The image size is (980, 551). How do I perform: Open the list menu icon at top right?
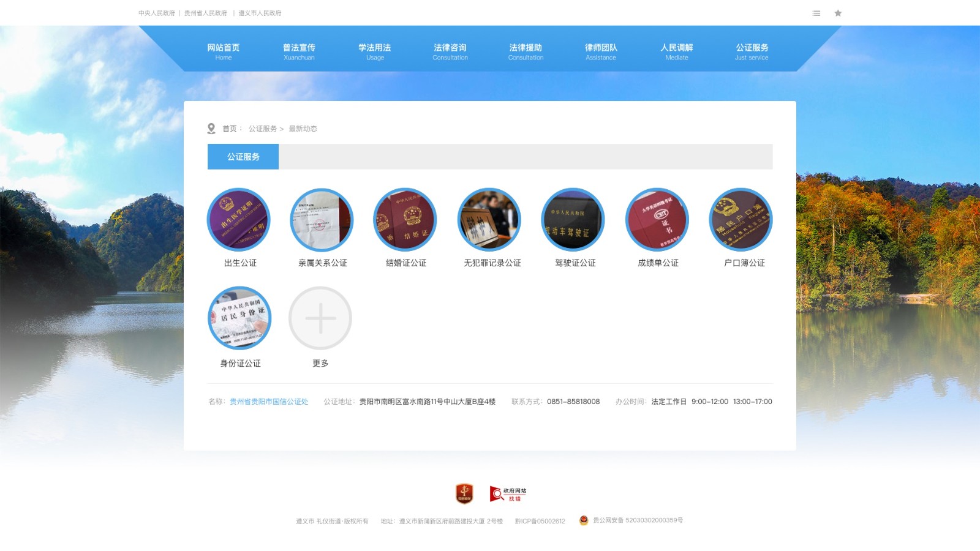(816, 13)
